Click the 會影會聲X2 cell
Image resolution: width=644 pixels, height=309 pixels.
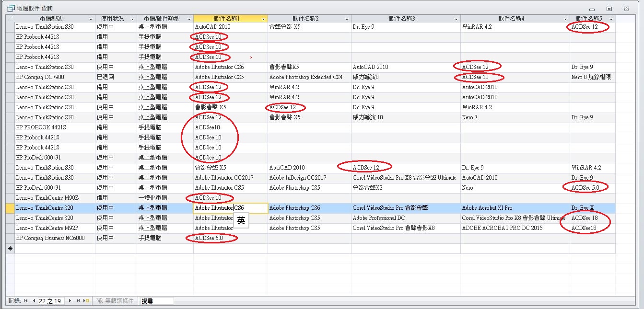point(406,188)
